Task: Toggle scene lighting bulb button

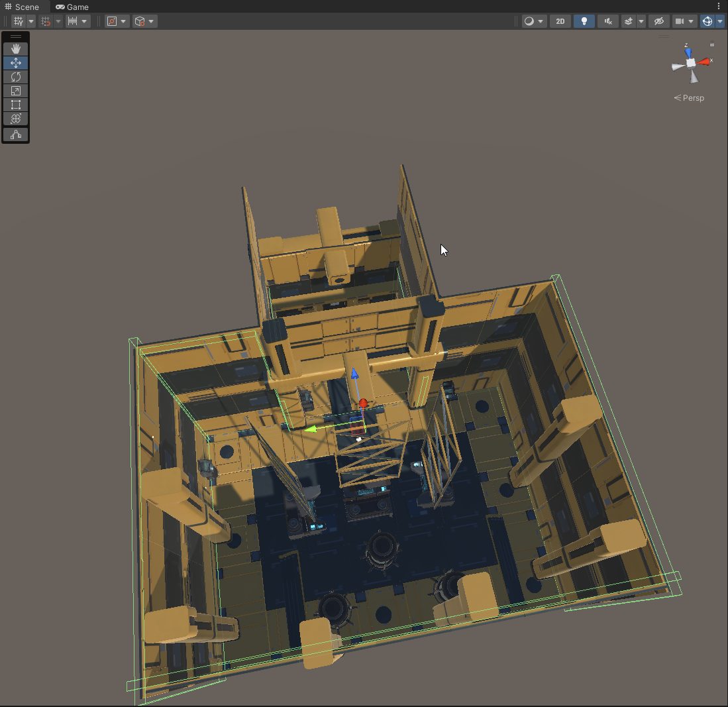Action: (584, 21)
